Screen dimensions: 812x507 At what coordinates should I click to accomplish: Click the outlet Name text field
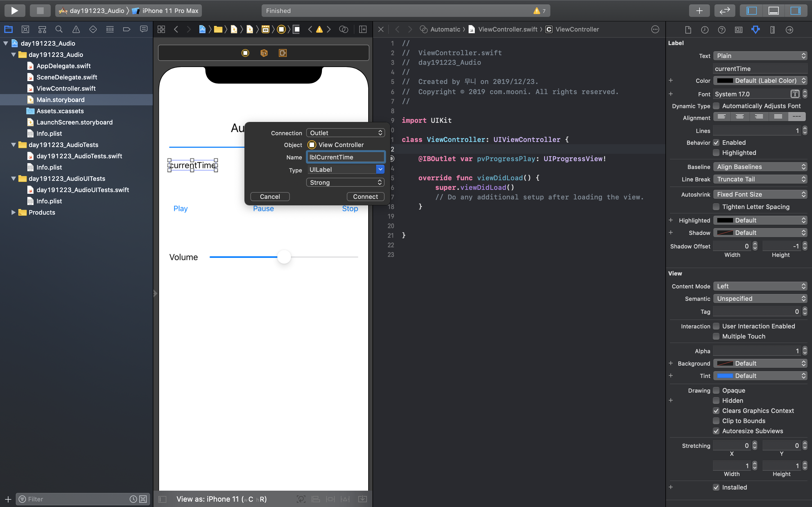345,157
